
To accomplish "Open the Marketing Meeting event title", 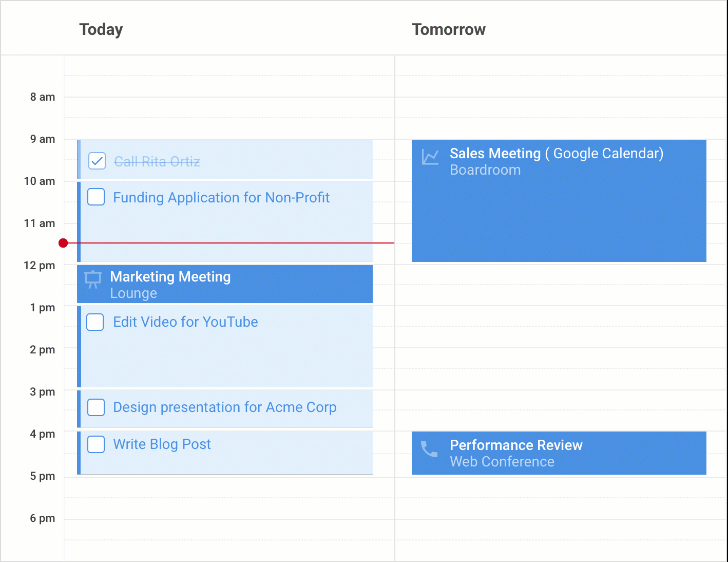I will [x=170, y=277].
